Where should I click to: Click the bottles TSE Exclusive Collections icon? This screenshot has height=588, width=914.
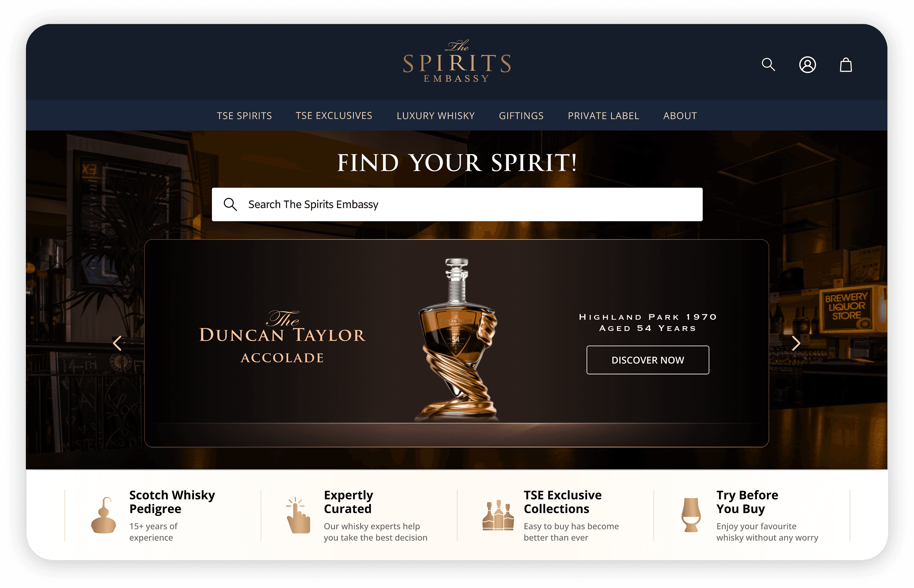click(498, 515)
